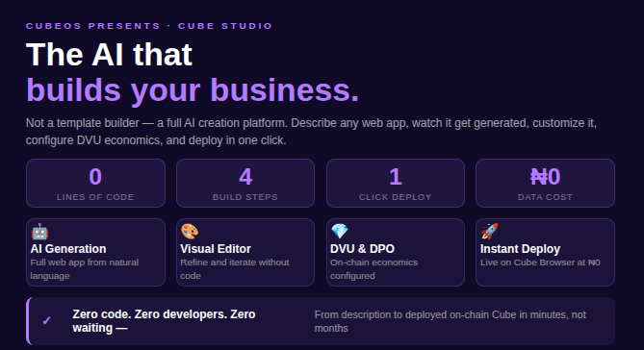644x350 pixels.
Task: Select the '4 Build Steps' stat card
Action: click(x=245, y=183)
